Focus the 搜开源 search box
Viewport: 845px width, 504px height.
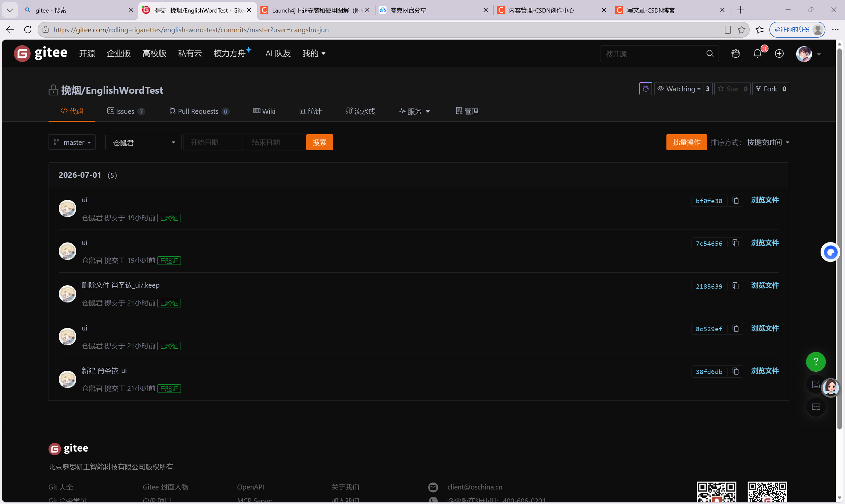pos(652,53)
